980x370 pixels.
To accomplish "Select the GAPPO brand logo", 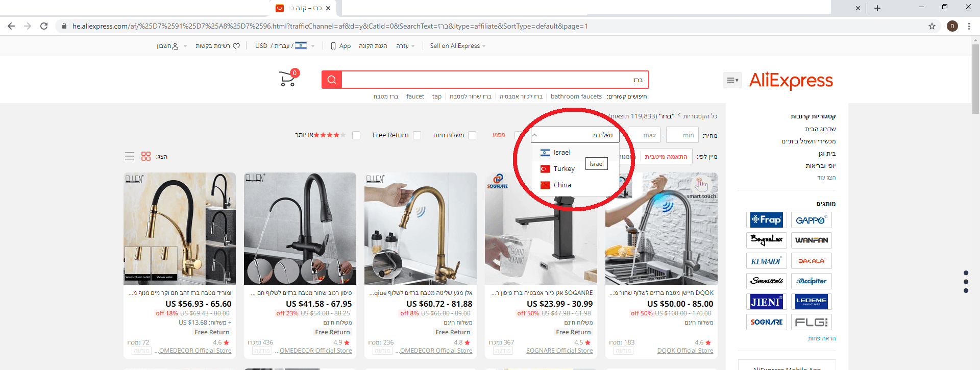I will tap(812, 220).
